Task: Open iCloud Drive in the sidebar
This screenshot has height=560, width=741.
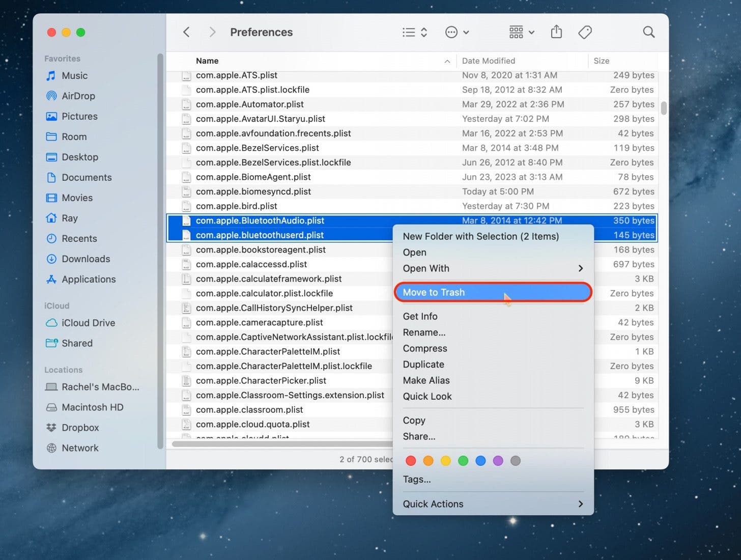Action: [x=88, y=323]
